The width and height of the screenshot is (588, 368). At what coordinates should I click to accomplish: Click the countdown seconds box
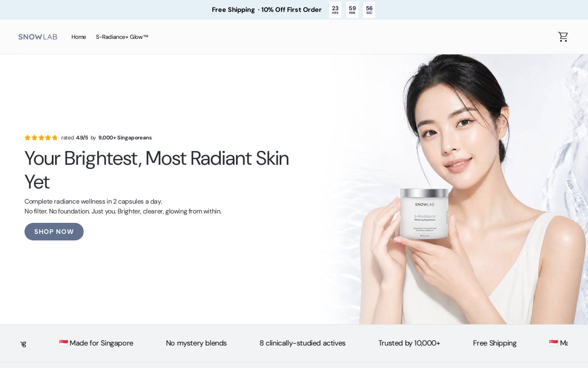coord(369,10)
